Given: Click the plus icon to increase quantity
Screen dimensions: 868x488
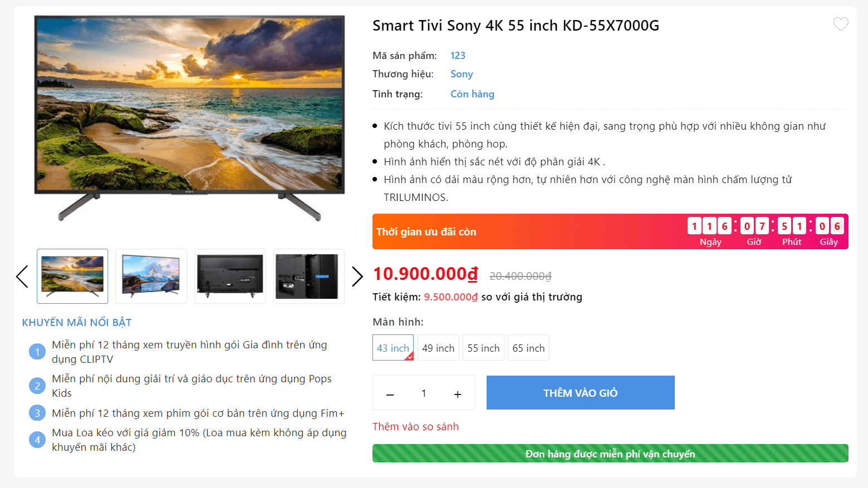Looking at the screenshot, I should point(457,393).
